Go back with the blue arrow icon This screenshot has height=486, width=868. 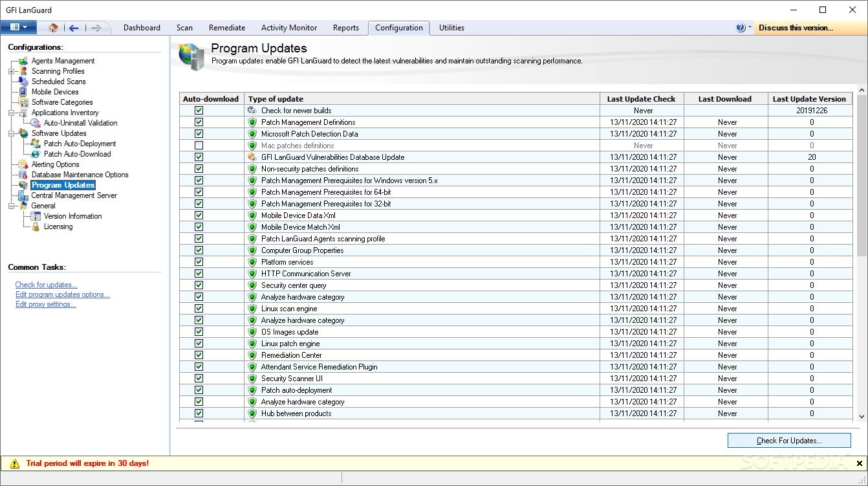(74, 28)
